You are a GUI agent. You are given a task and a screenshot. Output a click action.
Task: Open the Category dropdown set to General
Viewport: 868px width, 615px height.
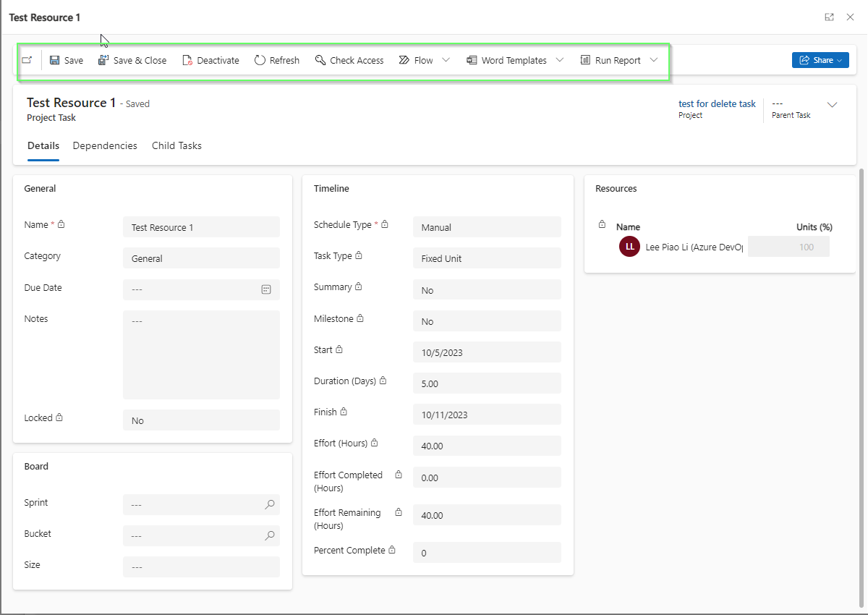tap(201, 258)
